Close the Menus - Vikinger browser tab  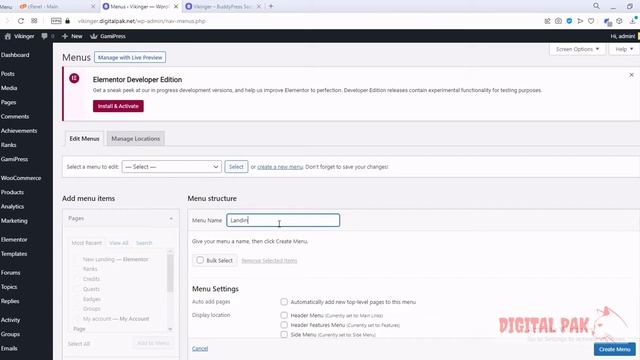pos(176,7)
